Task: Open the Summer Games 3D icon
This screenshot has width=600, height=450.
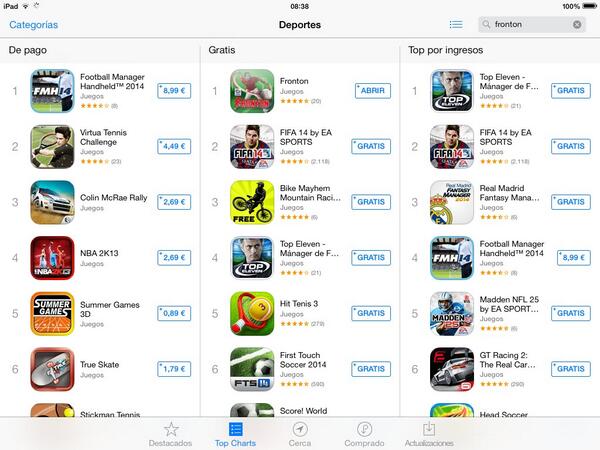Action: 52,313
